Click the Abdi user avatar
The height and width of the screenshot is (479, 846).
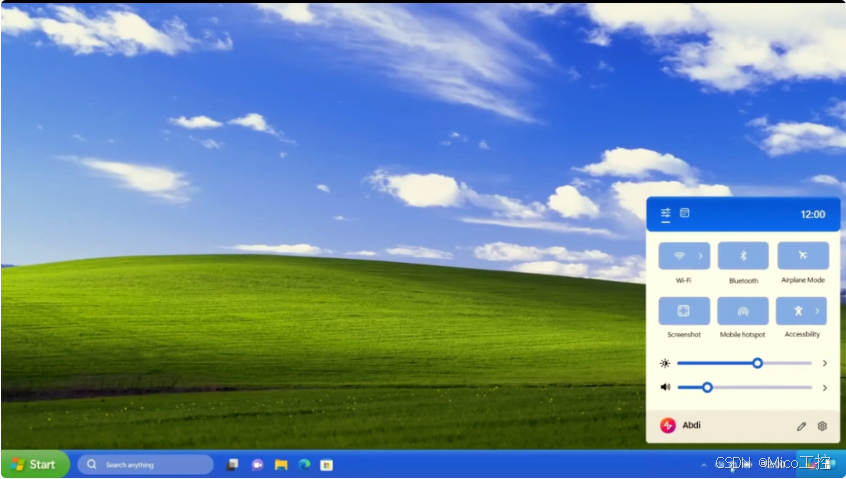point(667,426)
